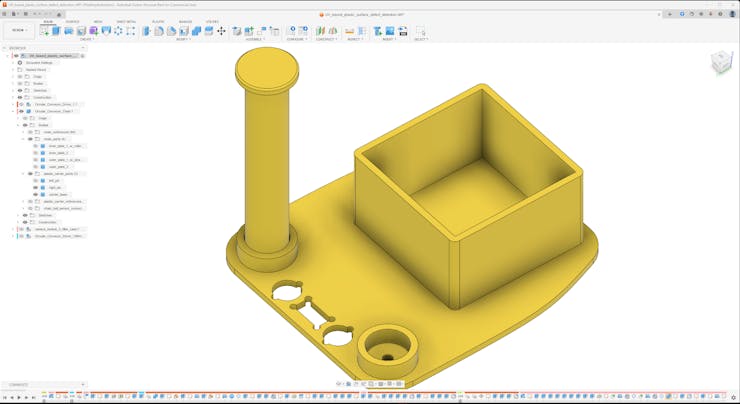Toggle visibility of the Bodies folder
Image resolution: width=740 pixels, height=404 pixels.
(20, 83)
